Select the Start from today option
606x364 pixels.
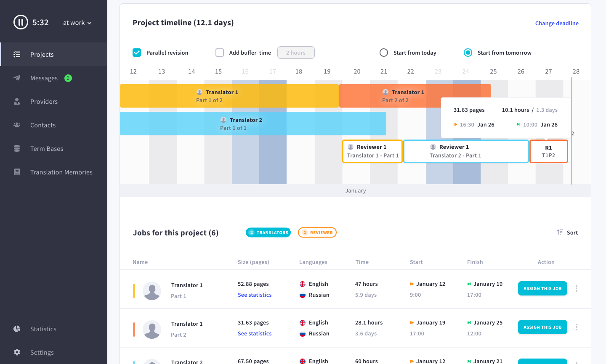point(384,53)
